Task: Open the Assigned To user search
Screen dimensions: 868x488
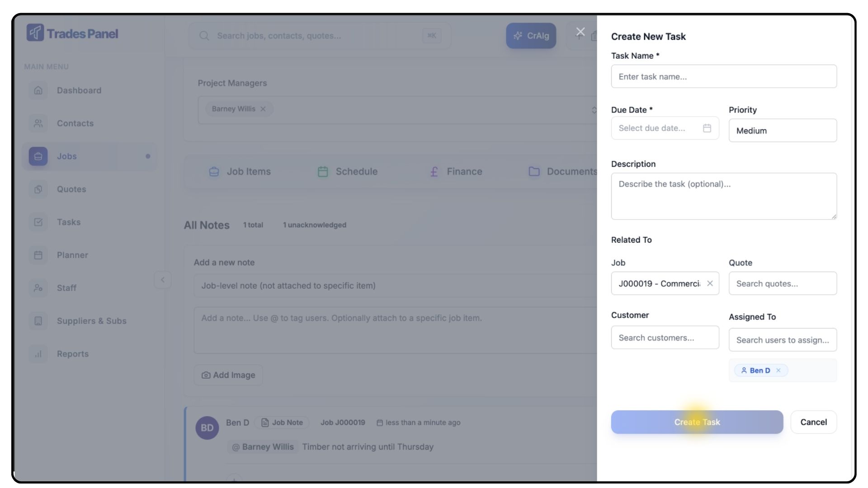Action: (x=782, y=340)
